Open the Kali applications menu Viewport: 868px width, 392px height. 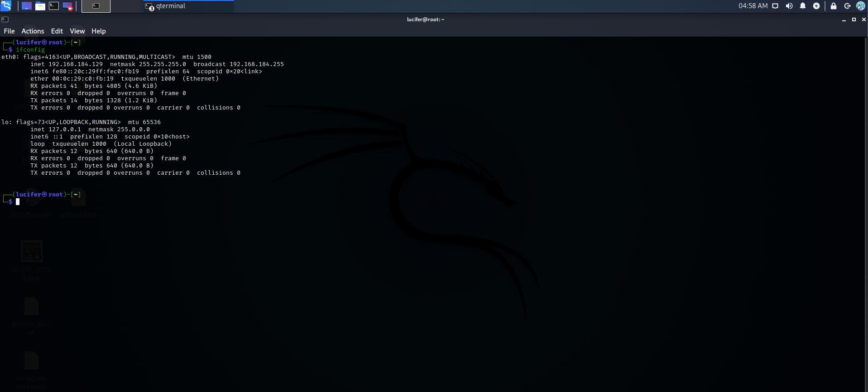click(x=6, y=6)
